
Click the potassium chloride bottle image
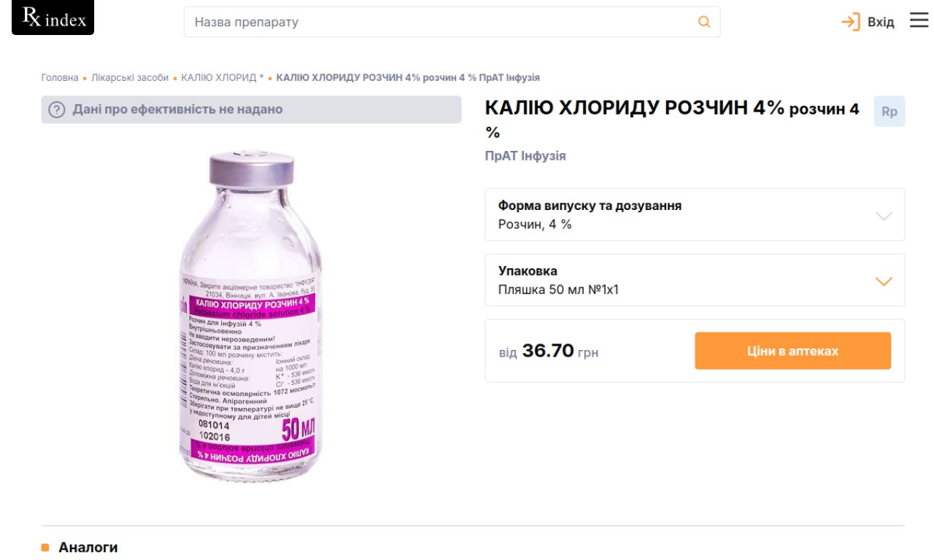tap(250, 318)
